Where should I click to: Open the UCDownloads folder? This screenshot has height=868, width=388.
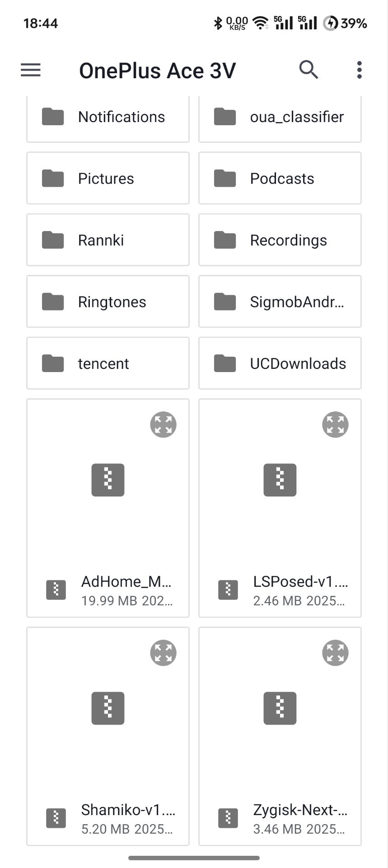click(280, 363)
